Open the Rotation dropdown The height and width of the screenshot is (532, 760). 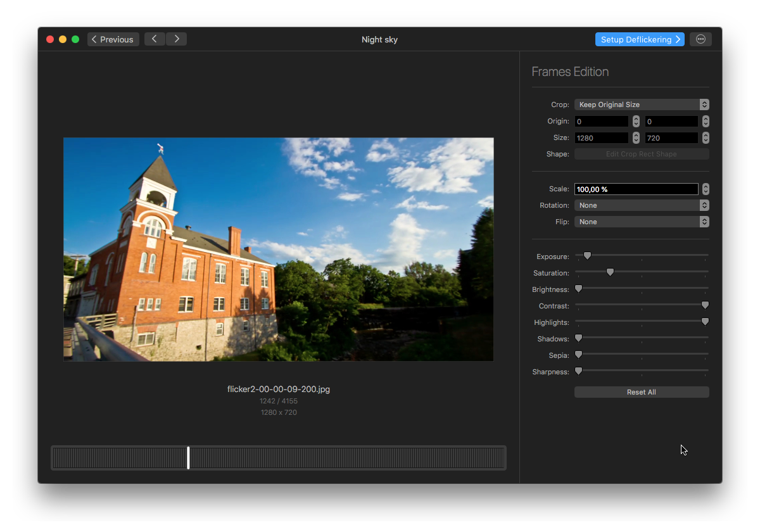tap(642, 205)
